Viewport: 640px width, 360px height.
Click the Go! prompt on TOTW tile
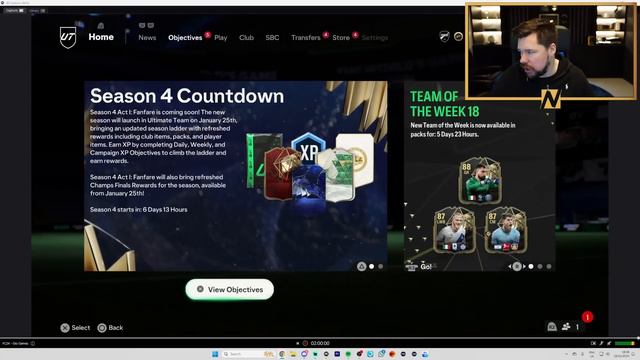point(426,267)
